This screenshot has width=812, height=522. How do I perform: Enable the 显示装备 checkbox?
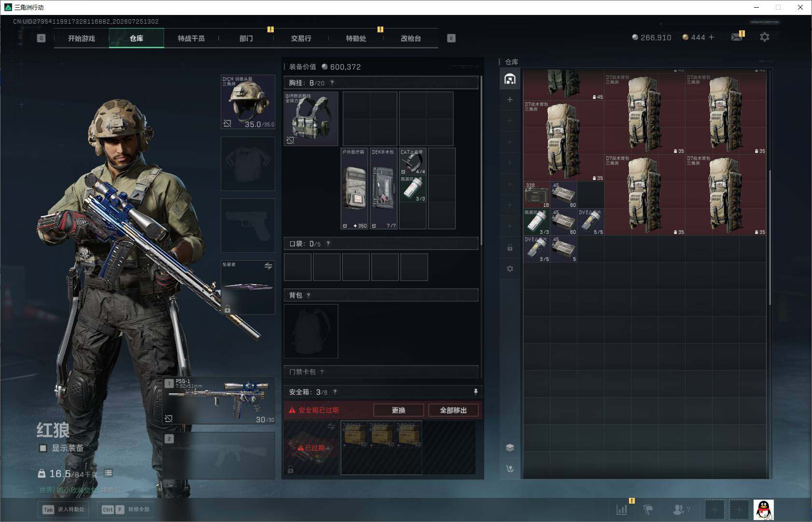(x=43, y=448)
